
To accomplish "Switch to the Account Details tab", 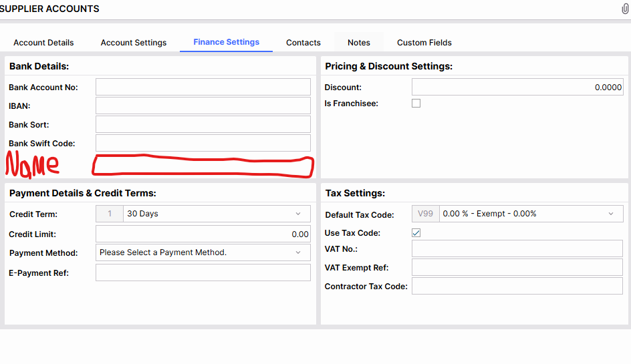I will [x=43, y=43].
